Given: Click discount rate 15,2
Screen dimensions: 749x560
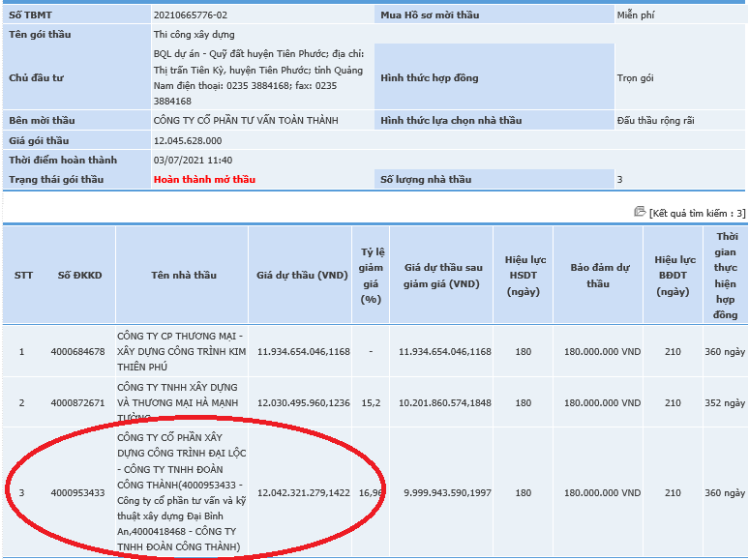Looking at the screenshot, I should pyautogui.click(x=371, y=403).
